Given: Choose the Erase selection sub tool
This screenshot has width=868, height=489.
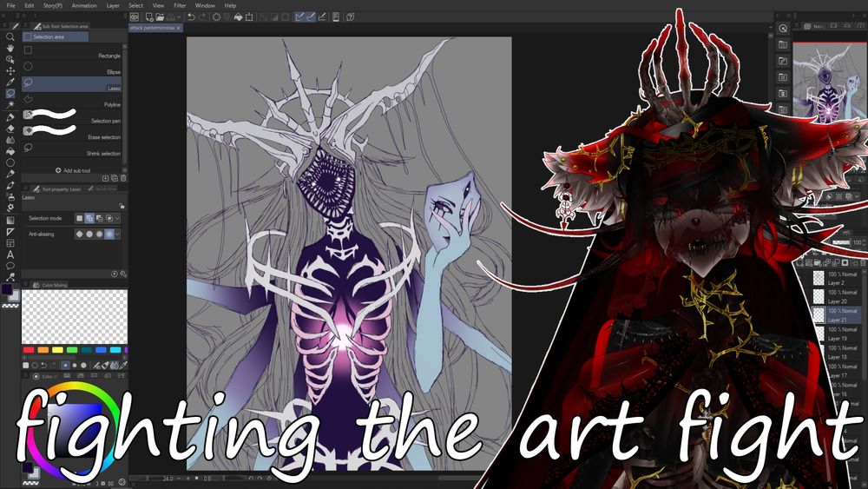Looking at the screenshot, I should click(x=72, y=133).
